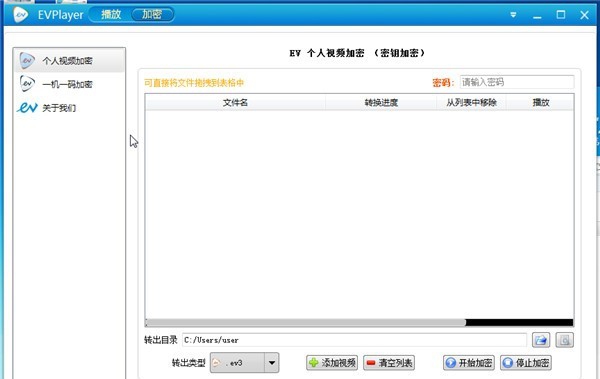Browse for output folder with folder icon

[x=541, y=340]
